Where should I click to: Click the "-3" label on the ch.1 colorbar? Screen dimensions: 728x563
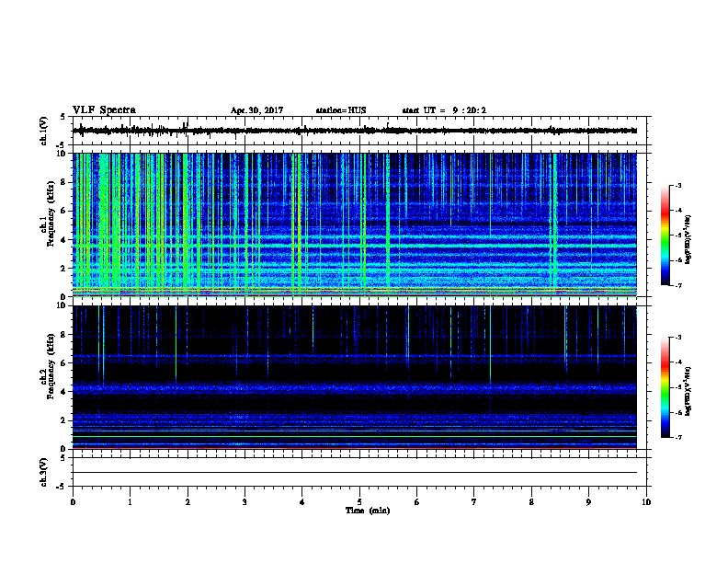tap(678, 185)
